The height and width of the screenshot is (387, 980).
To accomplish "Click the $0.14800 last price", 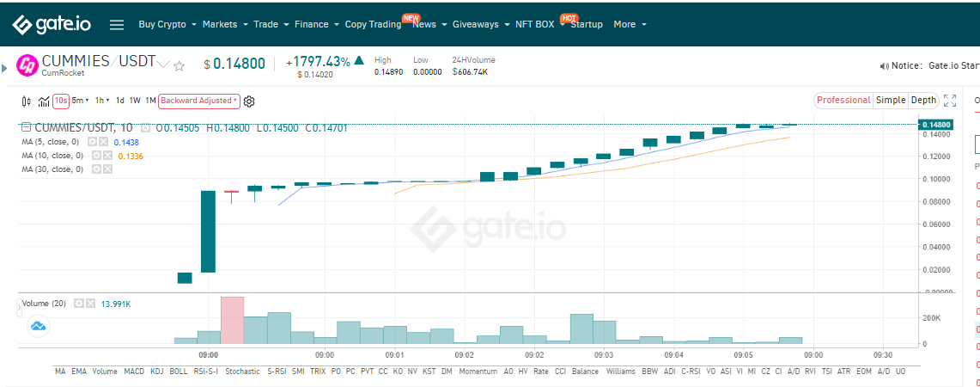I will click(x=234, y=64).
